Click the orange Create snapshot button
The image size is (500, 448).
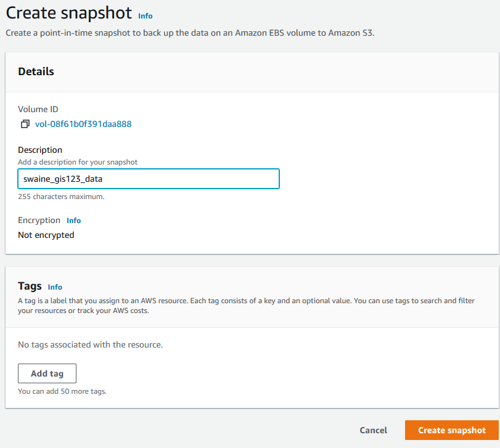[x=451, y=430]
